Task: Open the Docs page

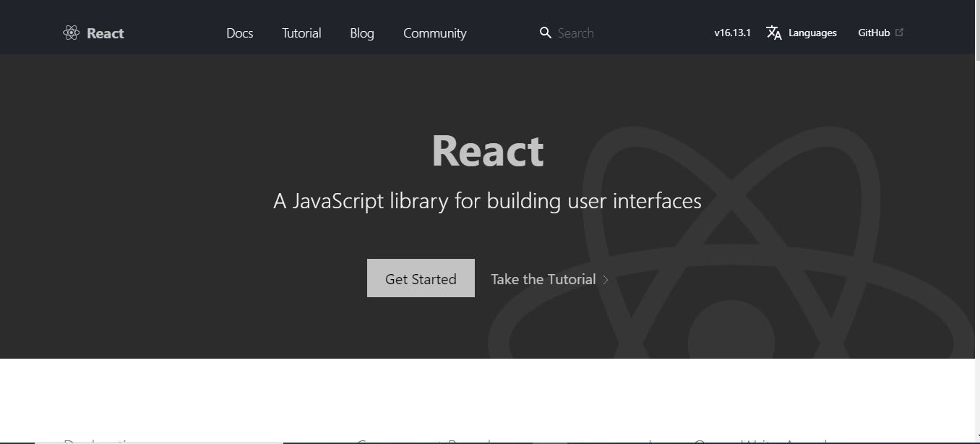Action: (x=239, y=33)
